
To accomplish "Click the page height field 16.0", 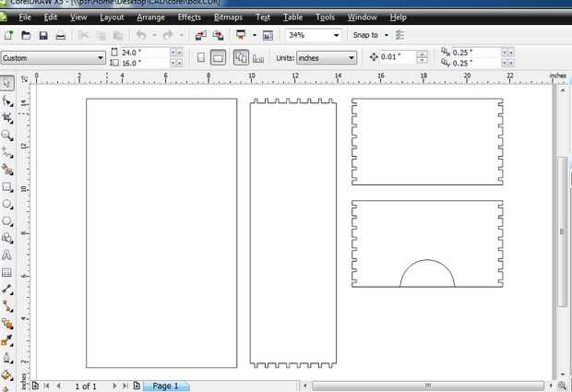I will [145, 63].
